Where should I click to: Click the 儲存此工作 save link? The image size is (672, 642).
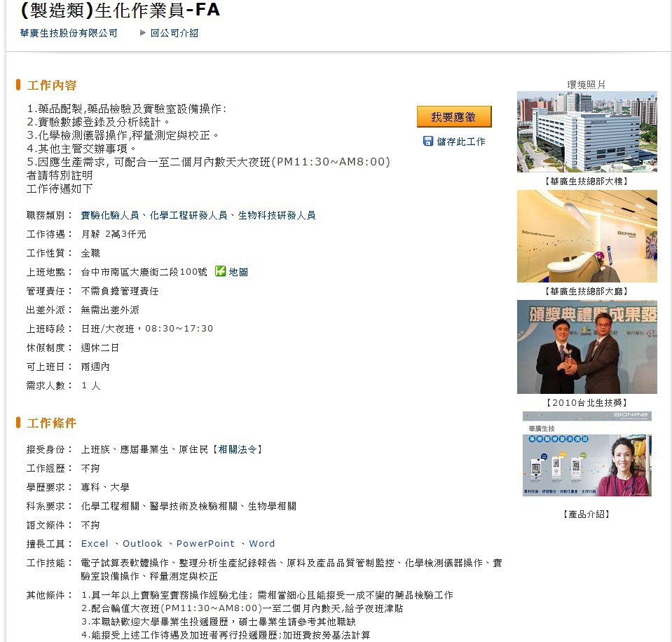coord(461,142)
